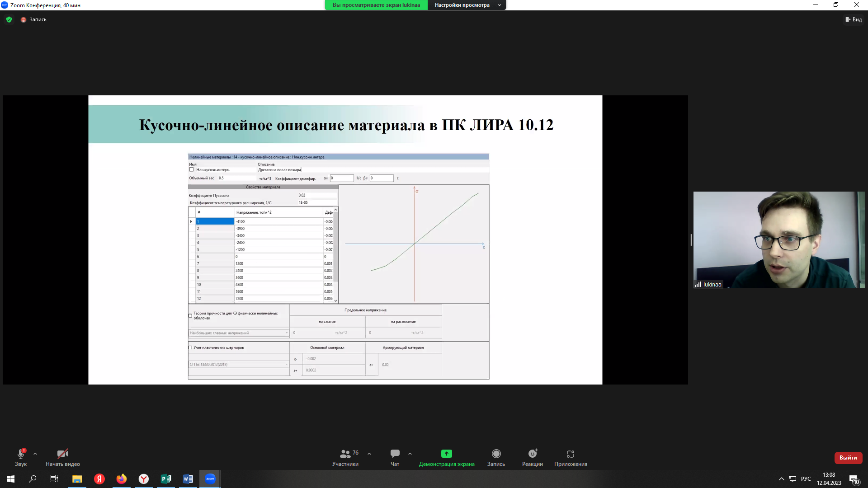Start video with Начать видео
Viewport: 868px width, 488px height.
(63, 457)
